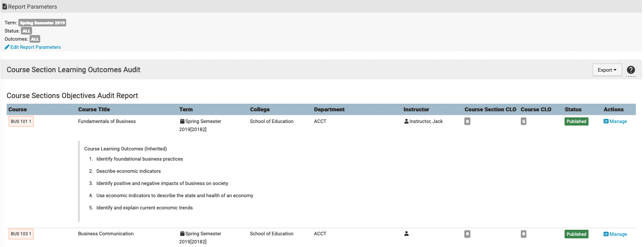644x247 pixels.
Task: Click the Spring Semester 2019 term badge
Action: [42, 23]
